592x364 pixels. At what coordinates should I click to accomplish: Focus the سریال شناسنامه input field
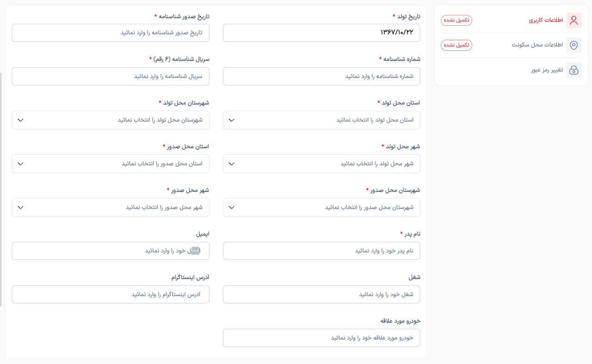pos(110,76)
